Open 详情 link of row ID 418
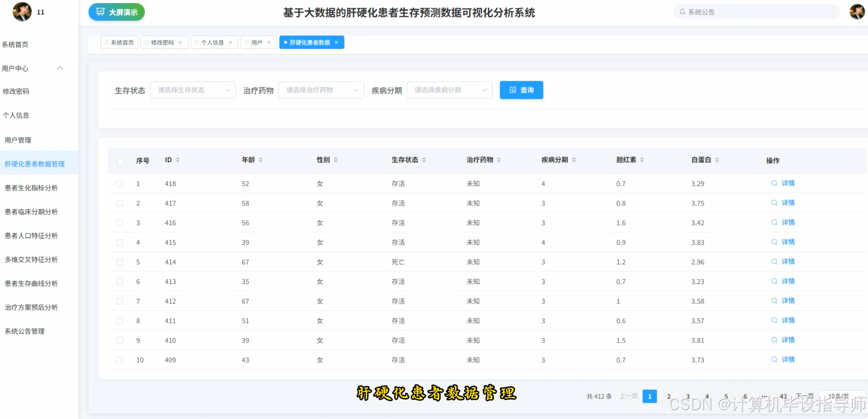868x419 pixels. [788, 183]
